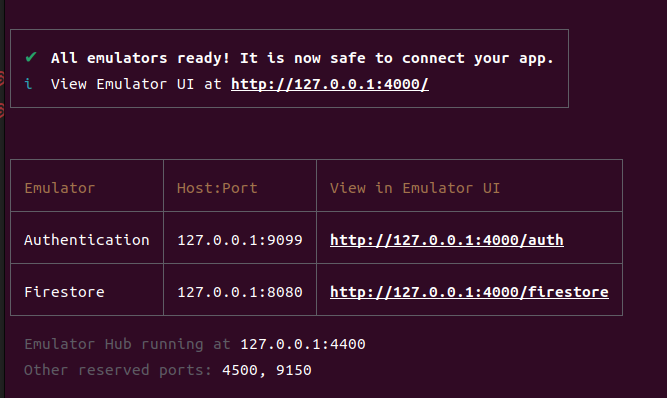Select the 'Firestore' row label
Viewport: 667px width, 398px height.
pyautogui.click(x=64, y=292)
